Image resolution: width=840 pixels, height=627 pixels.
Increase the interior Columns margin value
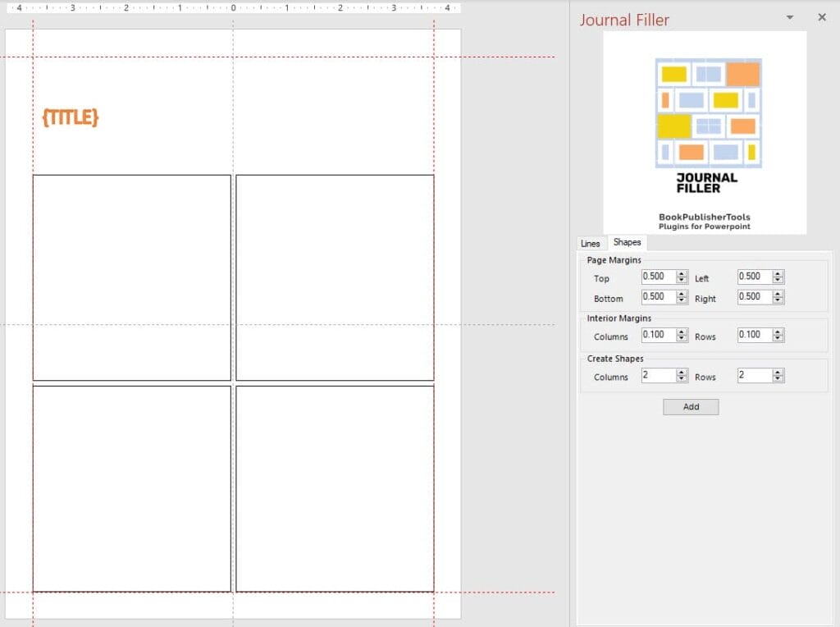(682, 332)
